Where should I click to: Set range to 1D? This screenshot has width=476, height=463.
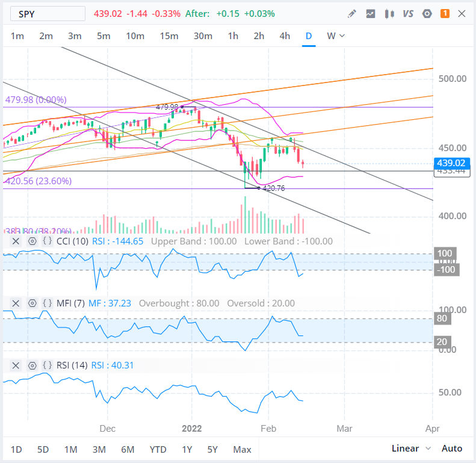[x=16, y=449]
